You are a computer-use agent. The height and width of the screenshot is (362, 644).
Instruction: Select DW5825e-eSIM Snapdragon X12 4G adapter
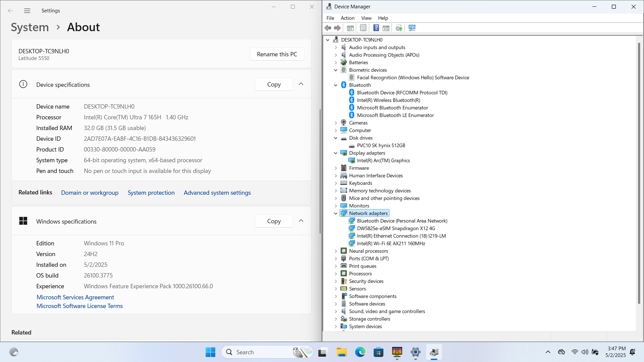pyautogui.click(x=396, y=229)
